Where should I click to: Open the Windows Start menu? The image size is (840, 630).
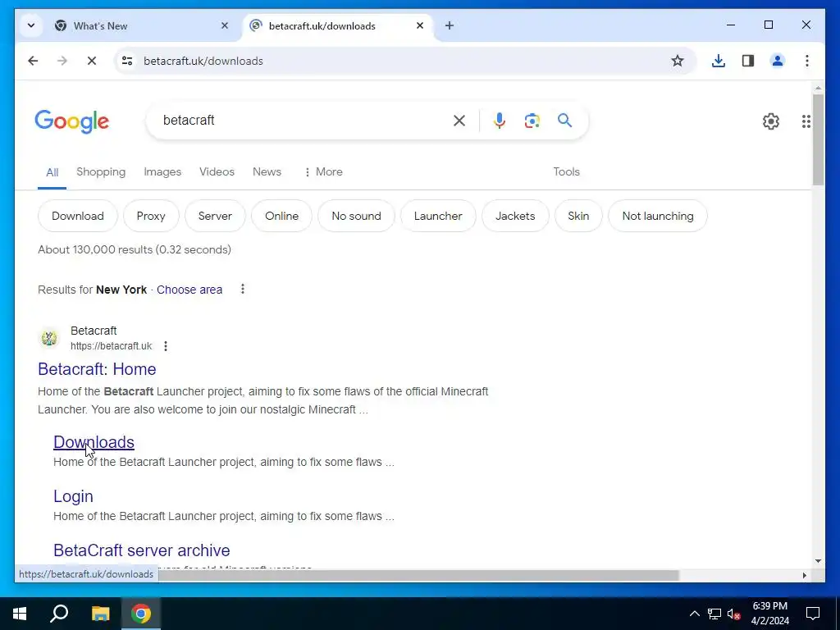tap(20, 614)
